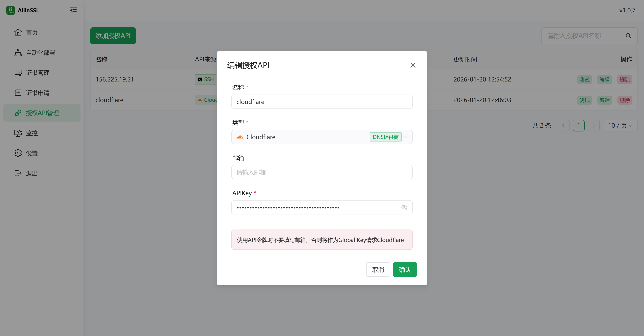Select 授权API管理 menu item
Image resolution: width=644 pixels, height=336 pixels.
pyautogui.click(x=42, y=113)
